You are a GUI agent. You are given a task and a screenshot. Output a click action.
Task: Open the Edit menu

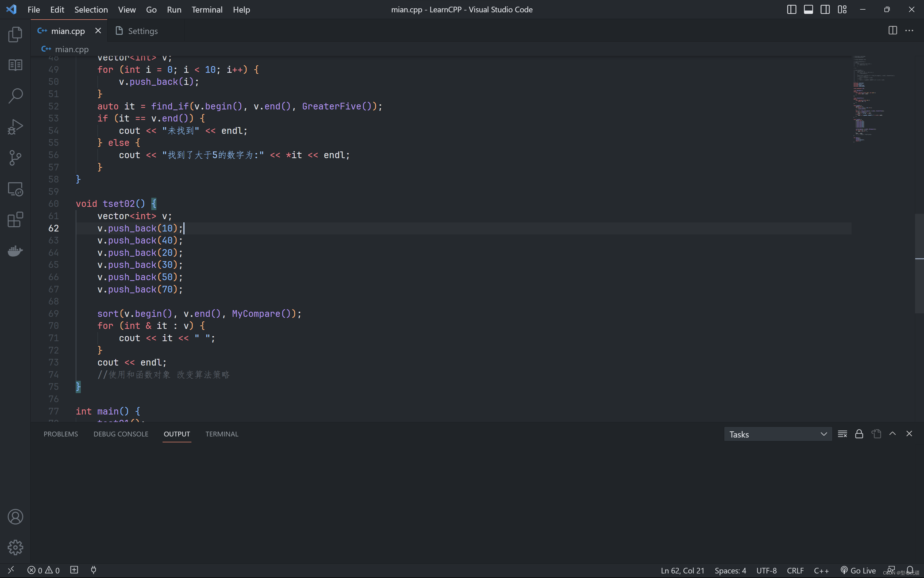[57, 10]
